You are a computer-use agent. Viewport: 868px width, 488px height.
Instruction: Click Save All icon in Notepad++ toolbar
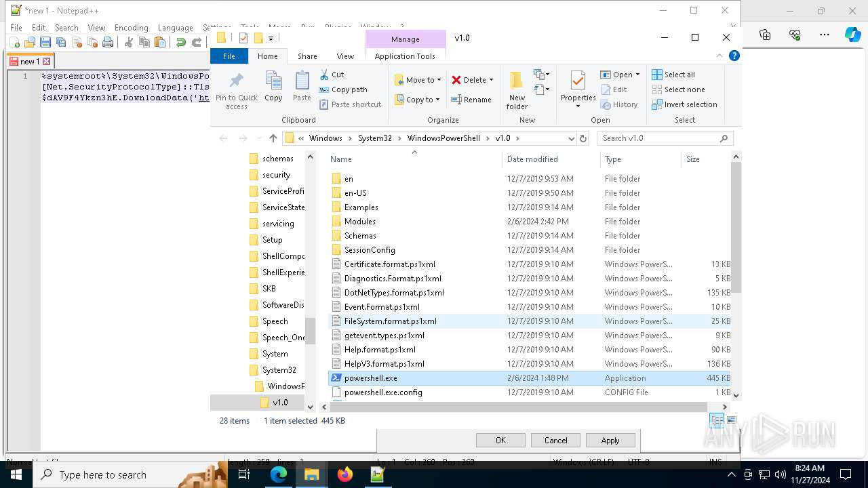tap(61, 43)
